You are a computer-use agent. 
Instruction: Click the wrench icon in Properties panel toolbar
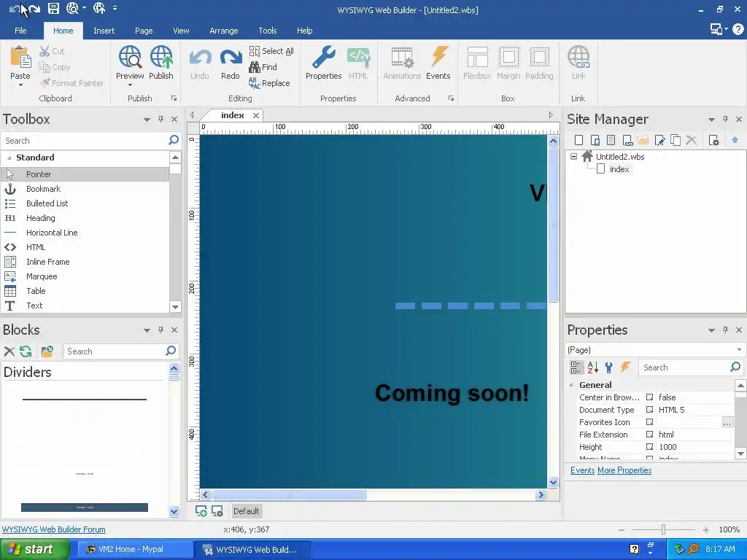tap(608, 367)
